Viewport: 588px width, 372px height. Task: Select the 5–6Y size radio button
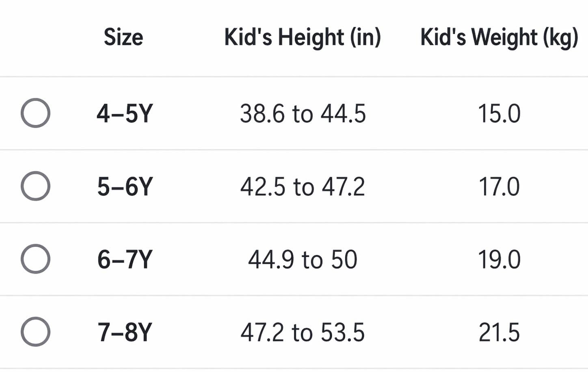[x=35, y=186]
